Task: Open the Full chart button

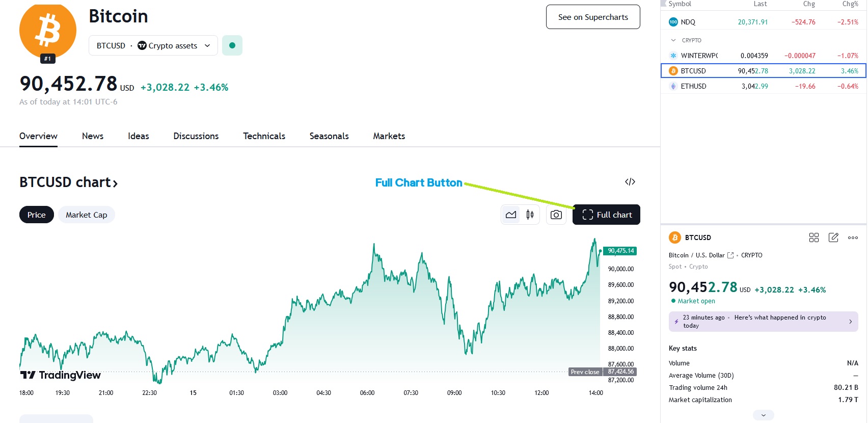Action: point(606,215)
